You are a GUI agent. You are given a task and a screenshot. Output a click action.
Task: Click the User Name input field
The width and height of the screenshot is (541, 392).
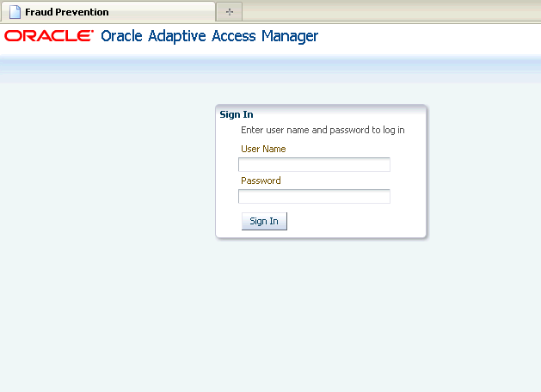(x=314, y=164)
